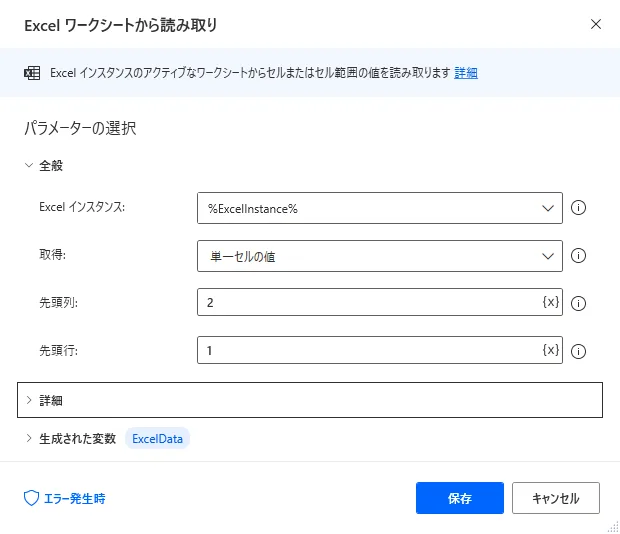
Task: Click into the 先頭列 input field
Action: [365, 302]
